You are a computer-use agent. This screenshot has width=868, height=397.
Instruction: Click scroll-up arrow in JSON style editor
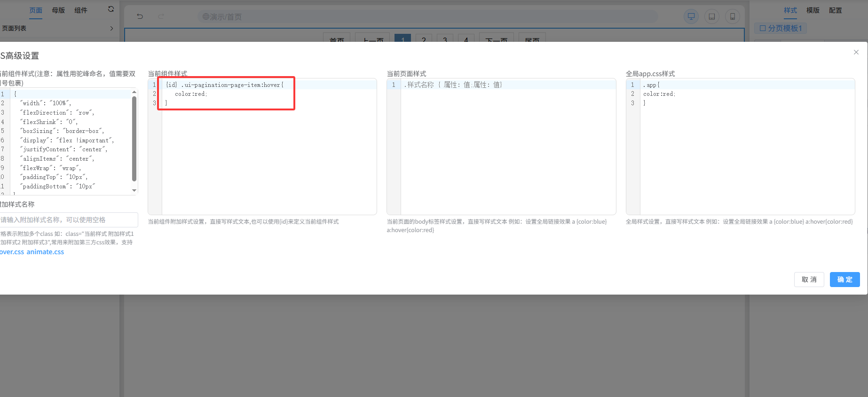point(134,92)
